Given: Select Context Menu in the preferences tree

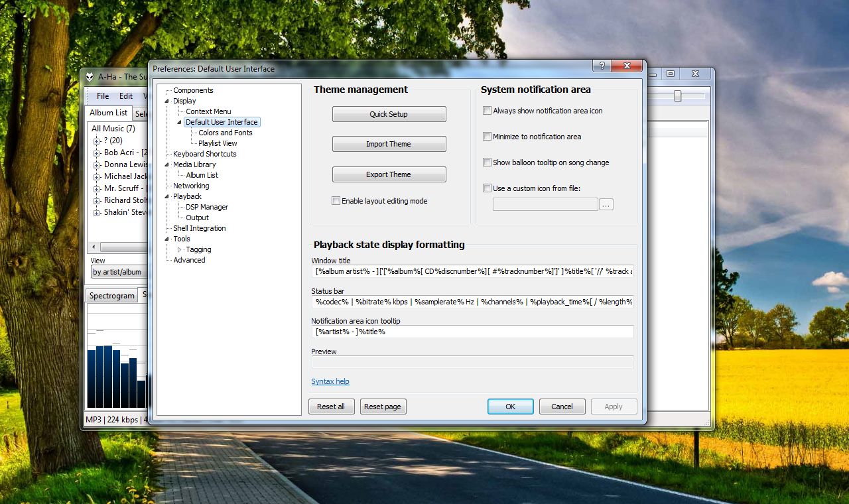Looking at the screenshot, I should pyautogui.click(x=208, y=111).
